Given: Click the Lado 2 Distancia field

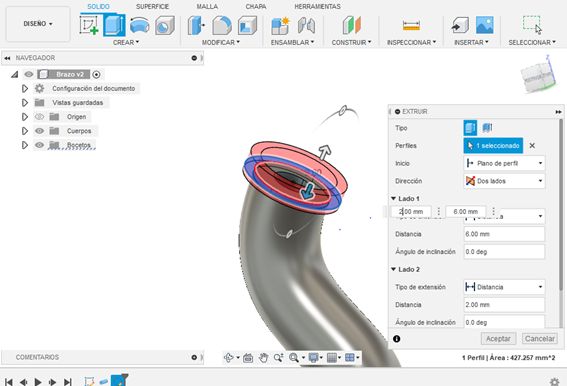Looking at the screenshot, I should click(504, 305).
